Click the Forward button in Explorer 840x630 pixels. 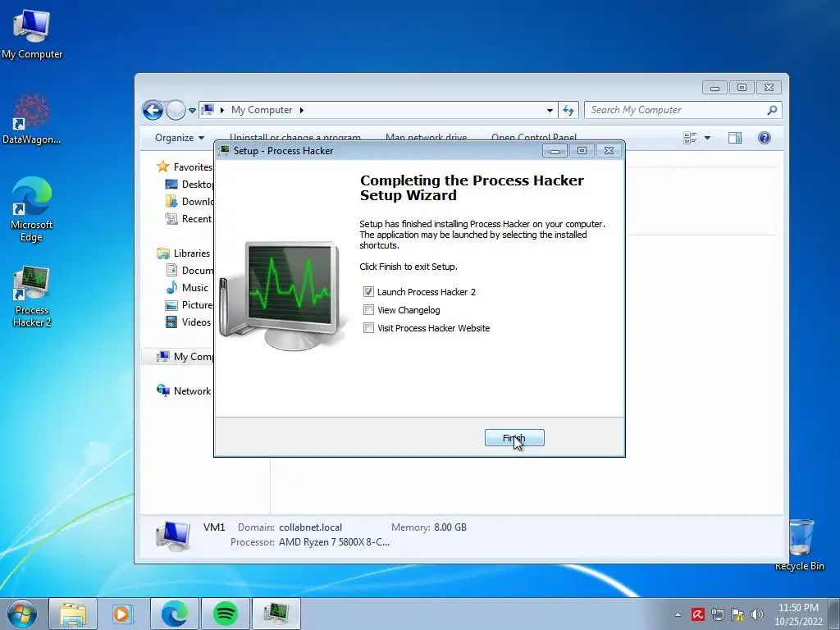point(176,111)
